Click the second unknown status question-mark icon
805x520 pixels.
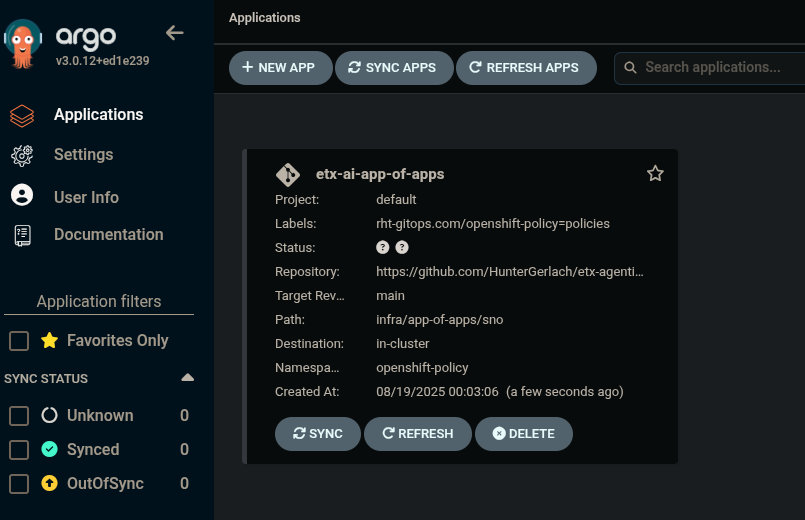pos(402,247)
